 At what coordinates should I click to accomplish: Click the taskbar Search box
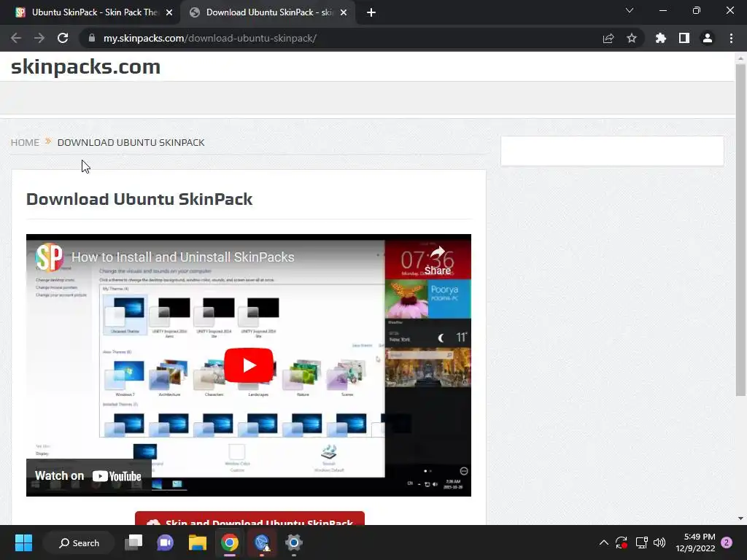point(79,542)
